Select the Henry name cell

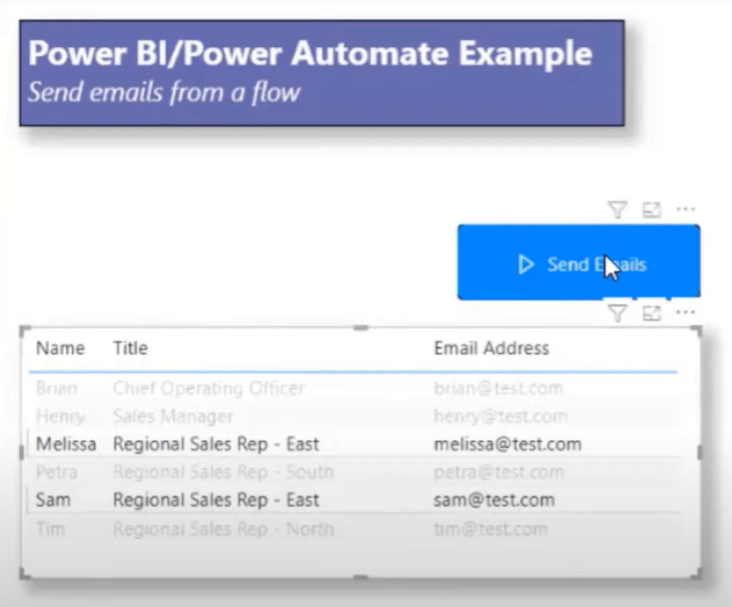point(60,416)
